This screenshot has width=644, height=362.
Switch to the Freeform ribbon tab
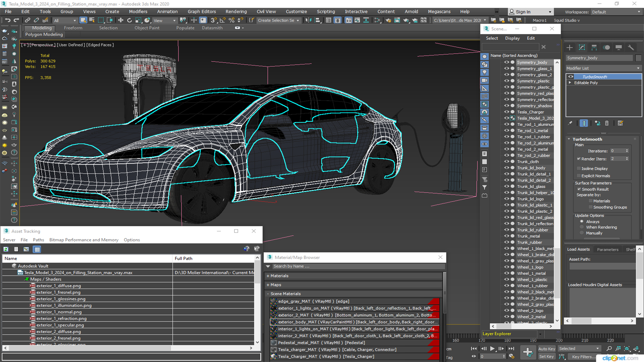pos(73,28)
